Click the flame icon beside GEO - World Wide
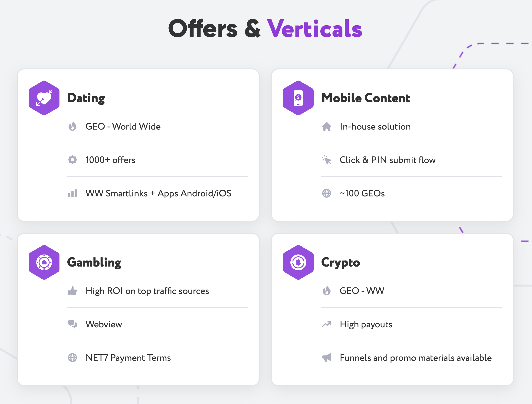 click(x=72, y=127)
